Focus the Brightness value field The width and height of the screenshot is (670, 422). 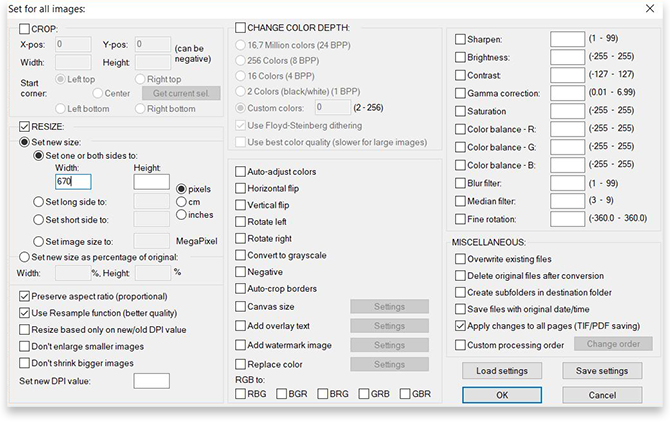click(x=567, y=60)
